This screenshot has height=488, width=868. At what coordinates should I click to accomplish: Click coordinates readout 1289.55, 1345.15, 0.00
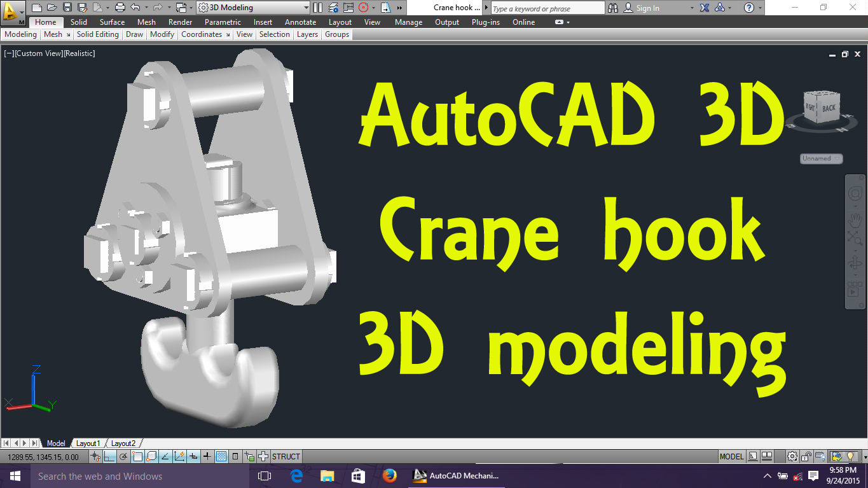43,457
